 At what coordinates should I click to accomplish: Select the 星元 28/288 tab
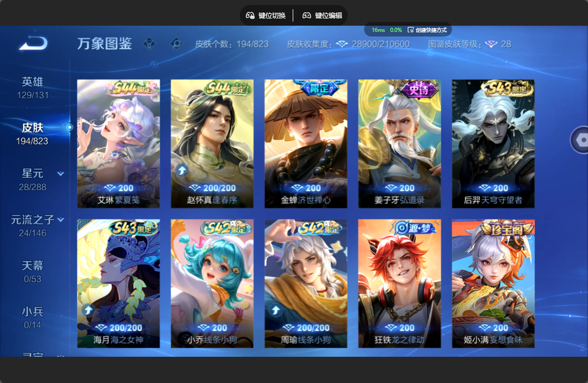pyautogui.click(x=33, y=180)
